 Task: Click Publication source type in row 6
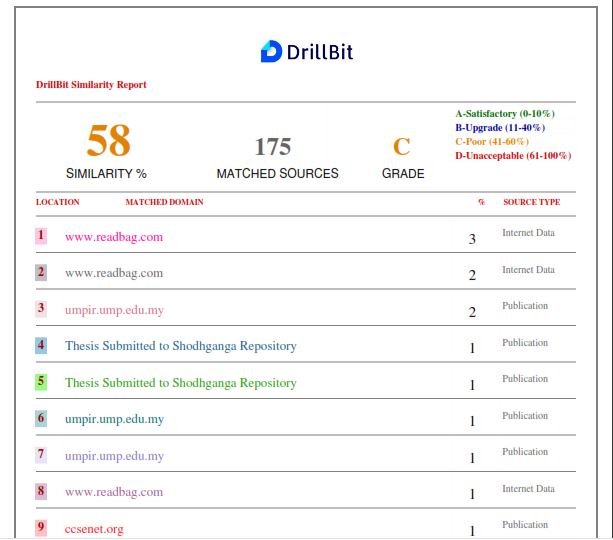pyautogui.click(x=525, y=416)
